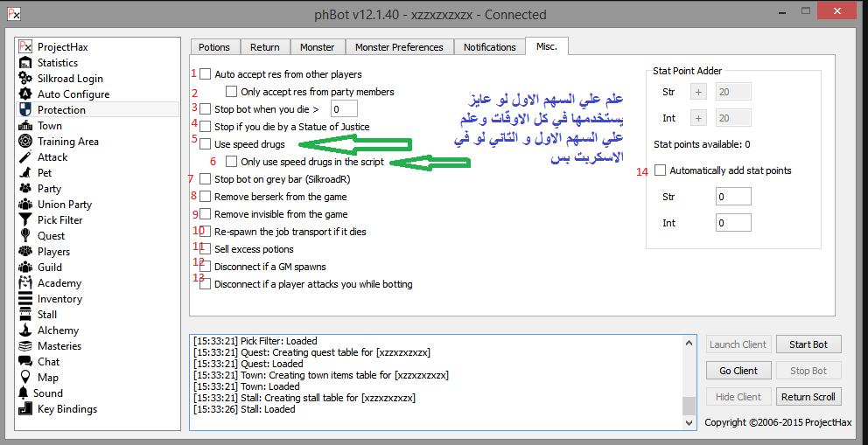
Task: Click the Int plus button
Action: 698,118
